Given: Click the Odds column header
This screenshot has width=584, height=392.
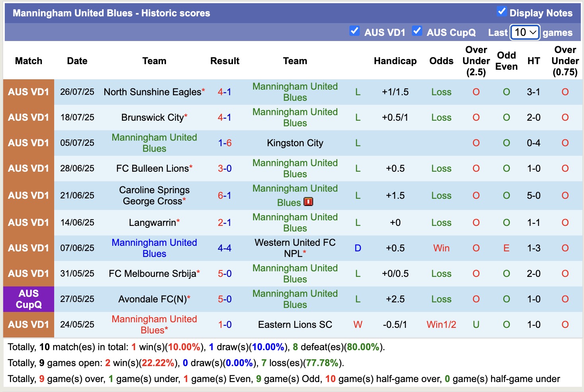Looking at the screenshot, I should coord(441,61).
